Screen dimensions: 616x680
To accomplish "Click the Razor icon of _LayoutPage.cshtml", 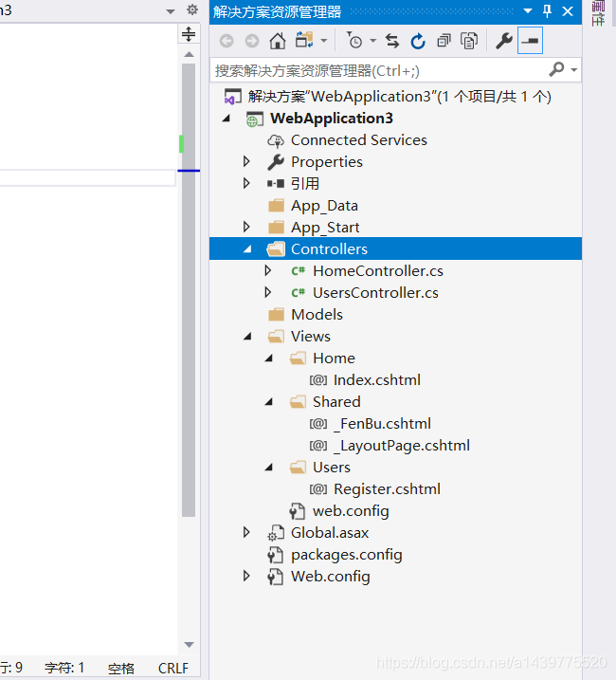I will coord(318,446).
